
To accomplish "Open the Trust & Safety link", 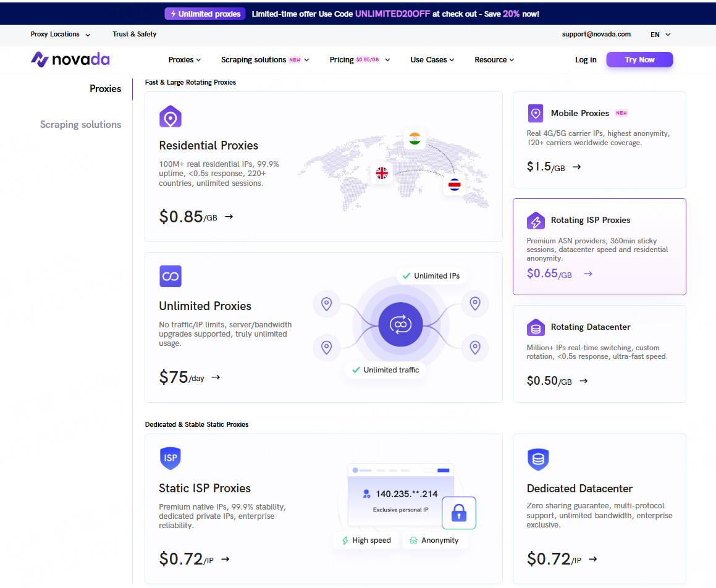I will pos(134,35).
